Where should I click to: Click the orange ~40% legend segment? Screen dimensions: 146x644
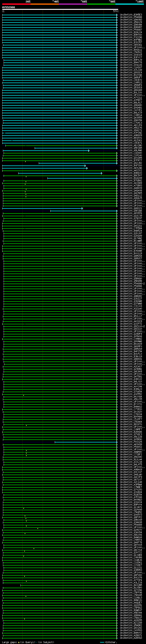[x=45, y=4]
